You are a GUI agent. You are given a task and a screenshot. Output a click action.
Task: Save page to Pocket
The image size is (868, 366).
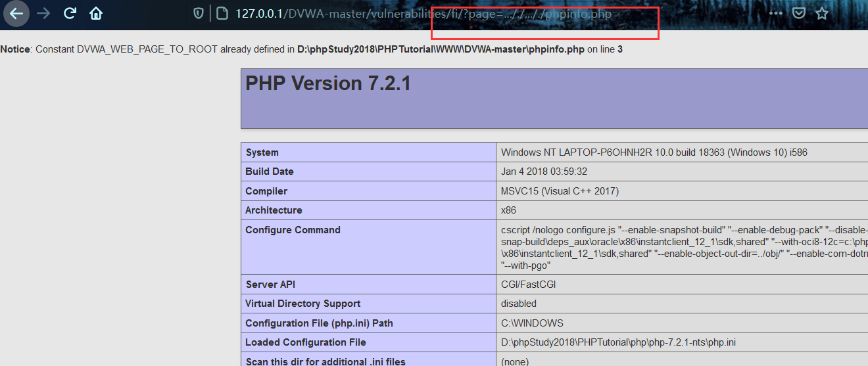[x=798, y=13]
